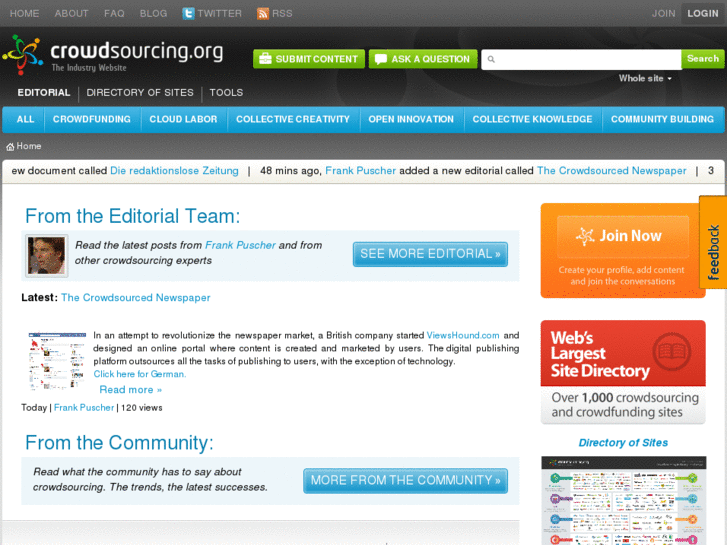
Task: Click the ASK A QUESTION button
Action: (423, 59)
